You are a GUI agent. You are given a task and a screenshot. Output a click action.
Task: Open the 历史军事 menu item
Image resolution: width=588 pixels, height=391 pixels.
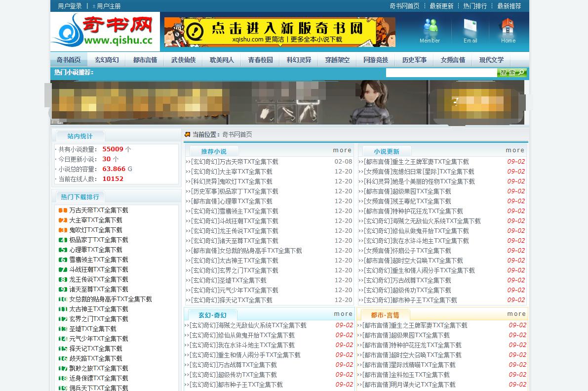click(413, 59)
